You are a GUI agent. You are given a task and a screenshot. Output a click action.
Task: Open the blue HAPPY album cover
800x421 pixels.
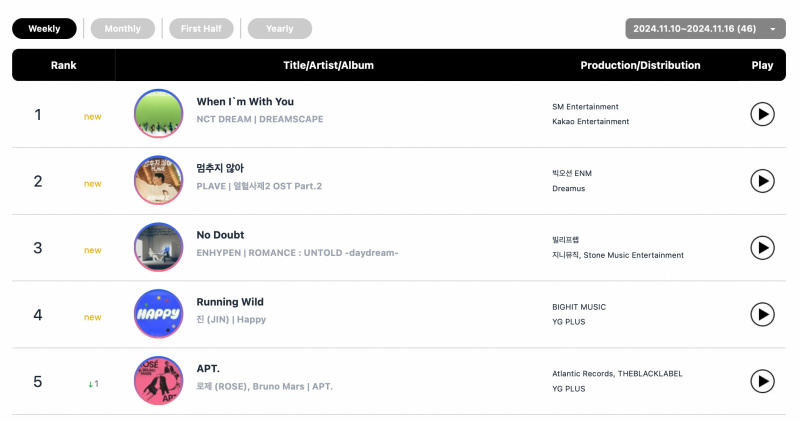(x=159, y=314)
